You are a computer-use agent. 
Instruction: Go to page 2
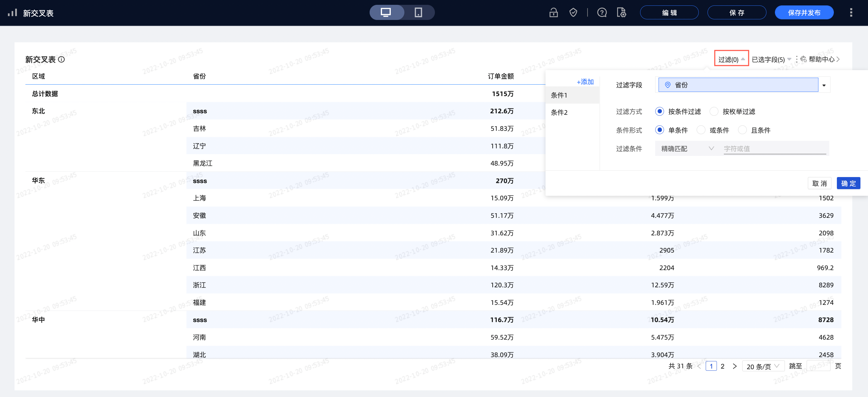(x=722, y=366)
